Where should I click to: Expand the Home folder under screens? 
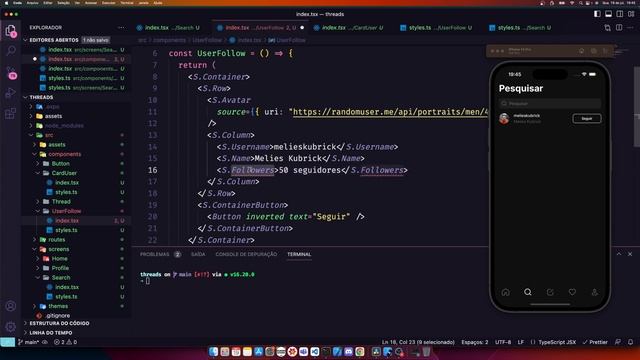pos(59,259)
